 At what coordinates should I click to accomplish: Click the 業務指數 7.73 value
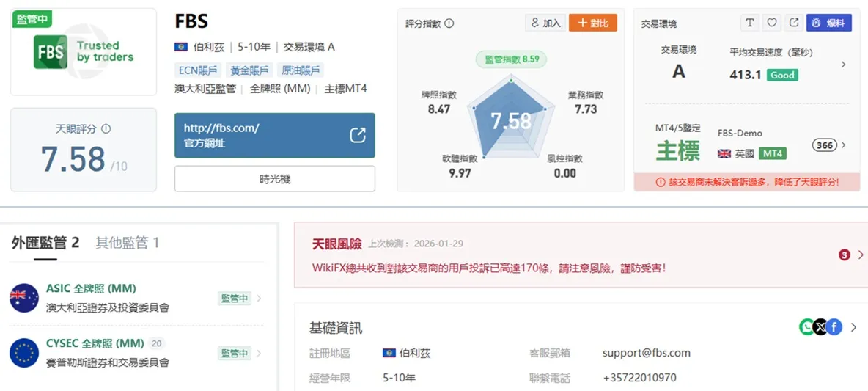(x=586, y=109)
